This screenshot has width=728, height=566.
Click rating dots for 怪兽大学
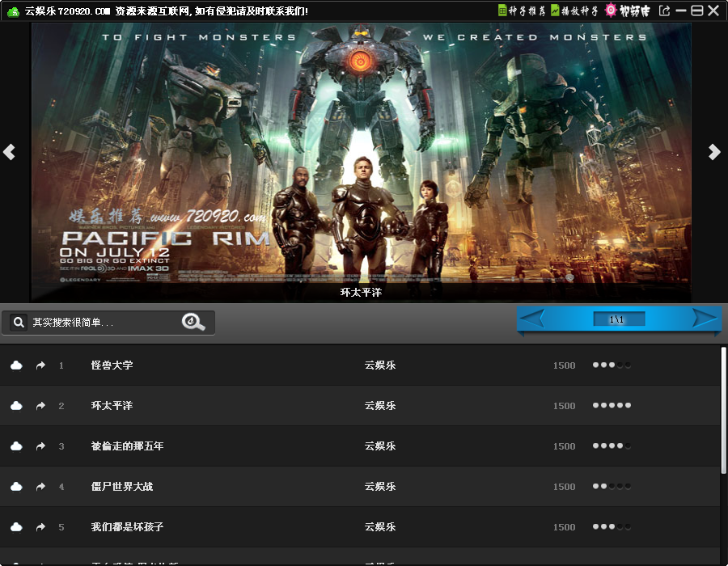click(612, 365)
